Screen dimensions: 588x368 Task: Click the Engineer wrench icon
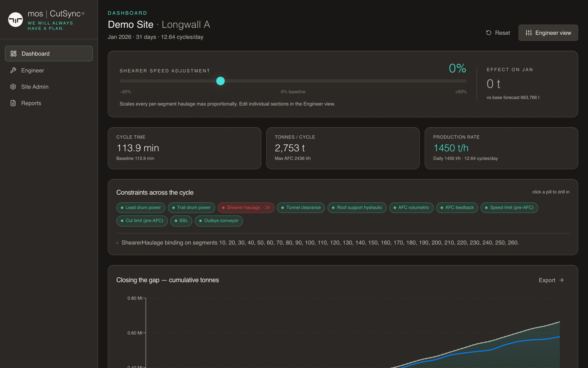[x=13, y=70]
